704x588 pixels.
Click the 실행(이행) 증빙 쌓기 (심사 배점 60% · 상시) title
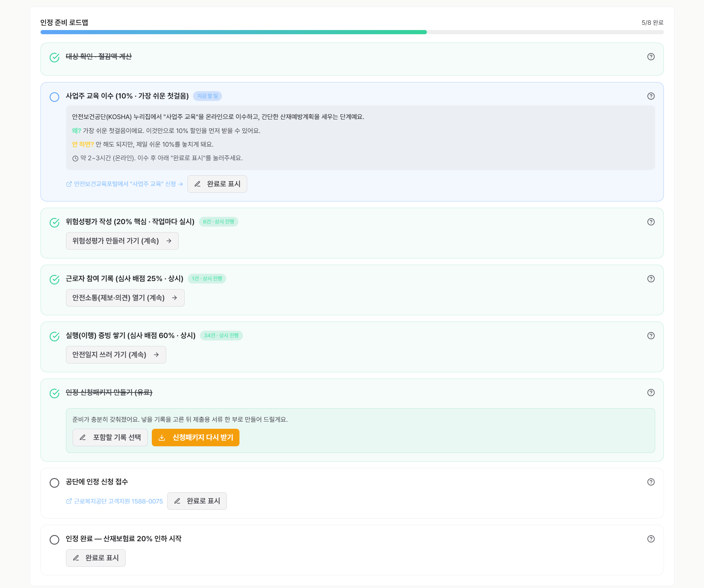tap(131, 336)
